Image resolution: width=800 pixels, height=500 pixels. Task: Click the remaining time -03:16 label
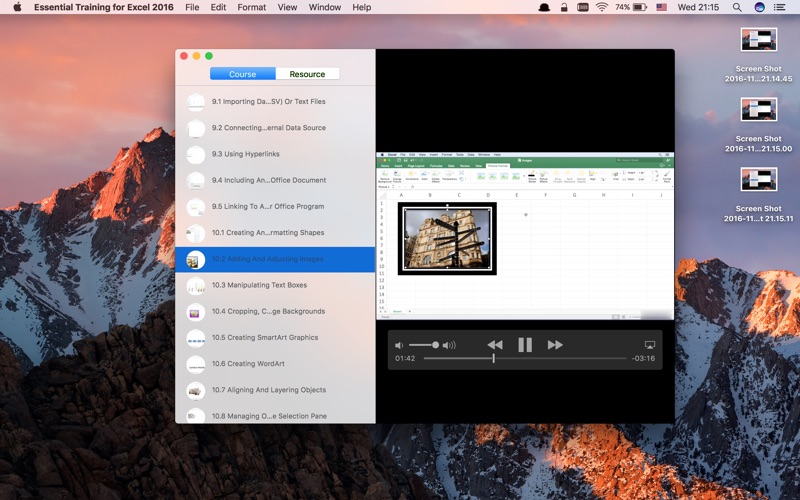(643, 358)
